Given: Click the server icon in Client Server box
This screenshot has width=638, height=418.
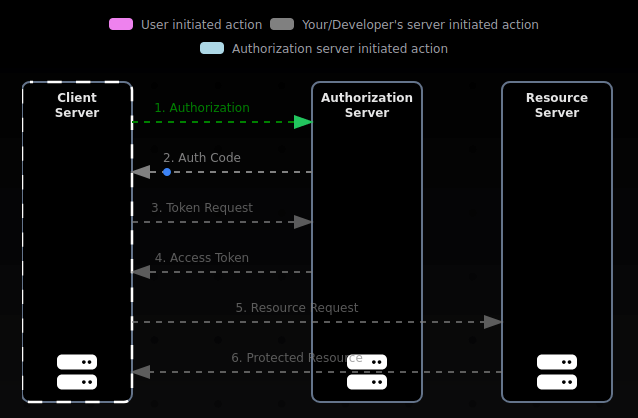Looking at the screenshot, I should 77,372.
